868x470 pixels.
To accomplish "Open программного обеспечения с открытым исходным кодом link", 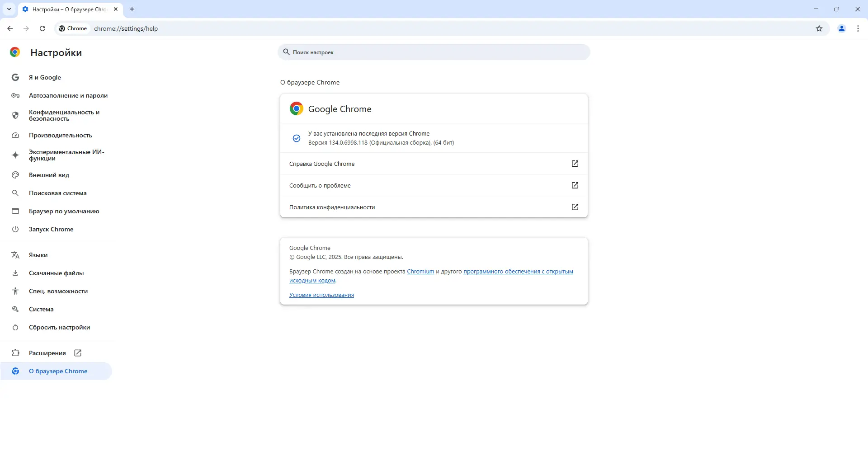I will coord(518,272).
